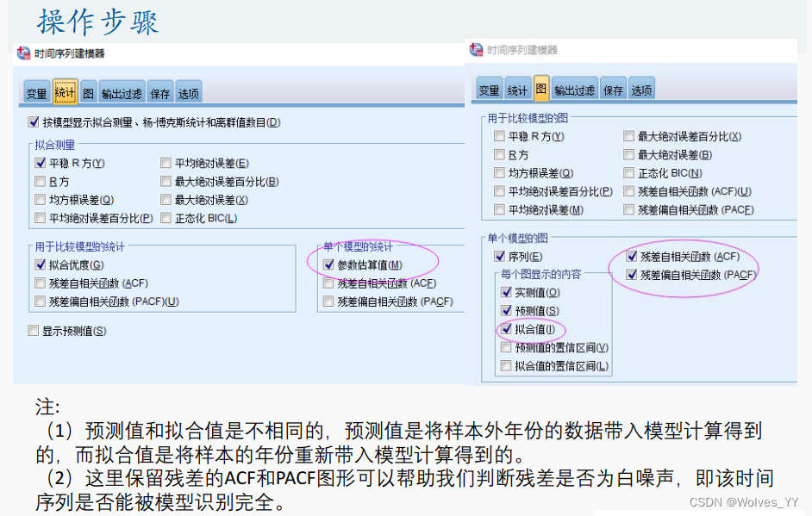
Task: Uncheck 残差自相关函数 (ACF) in 单个模型的图
Action: [632, 256]
